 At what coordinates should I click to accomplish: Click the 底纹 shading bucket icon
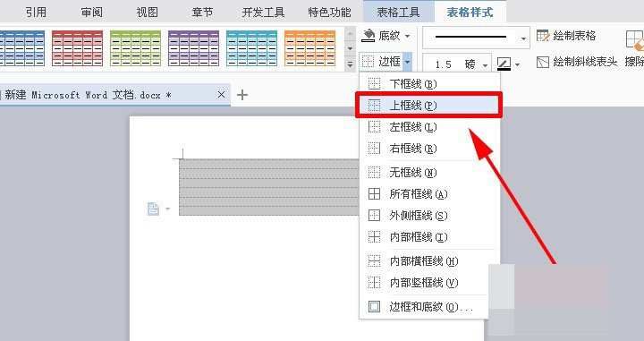[x=368, y=36]
